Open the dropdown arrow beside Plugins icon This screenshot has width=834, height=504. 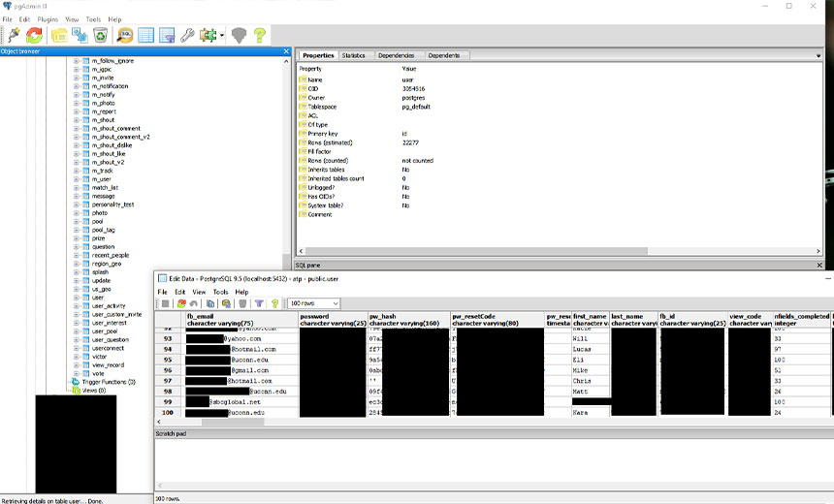[222, 36]
